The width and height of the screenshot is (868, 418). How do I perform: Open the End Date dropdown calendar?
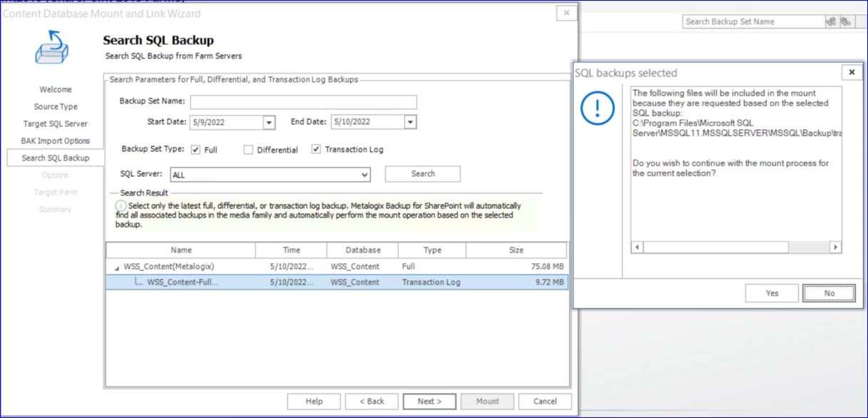(410, 123)
